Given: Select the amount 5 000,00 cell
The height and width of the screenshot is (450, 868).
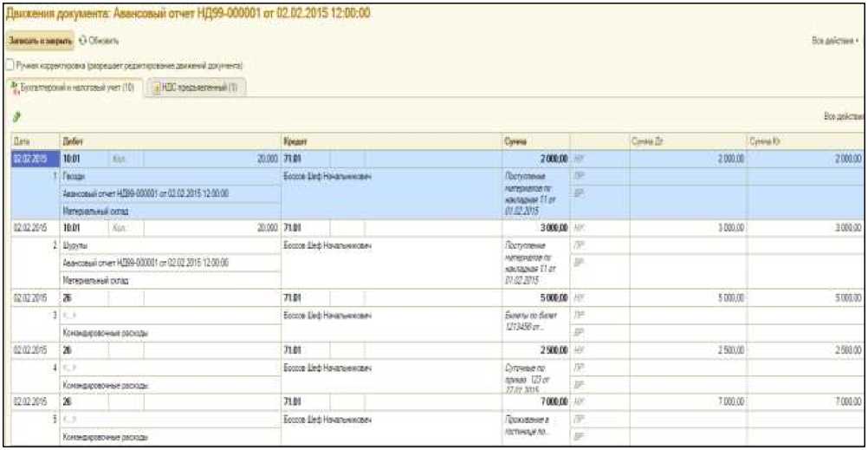Looking at the screenshot, I should click(x=535, y=299).
